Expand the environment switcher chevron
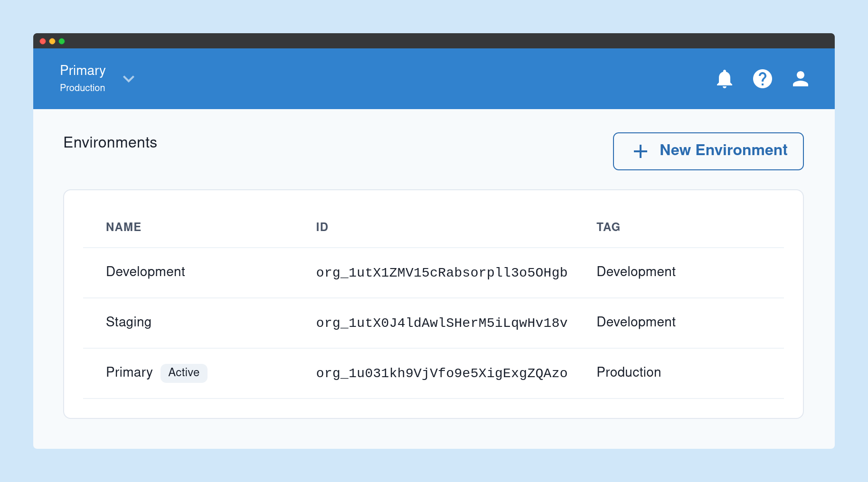The width and height of the screenshot is (868, 482). pyautogui.click(x=129, y=79)
